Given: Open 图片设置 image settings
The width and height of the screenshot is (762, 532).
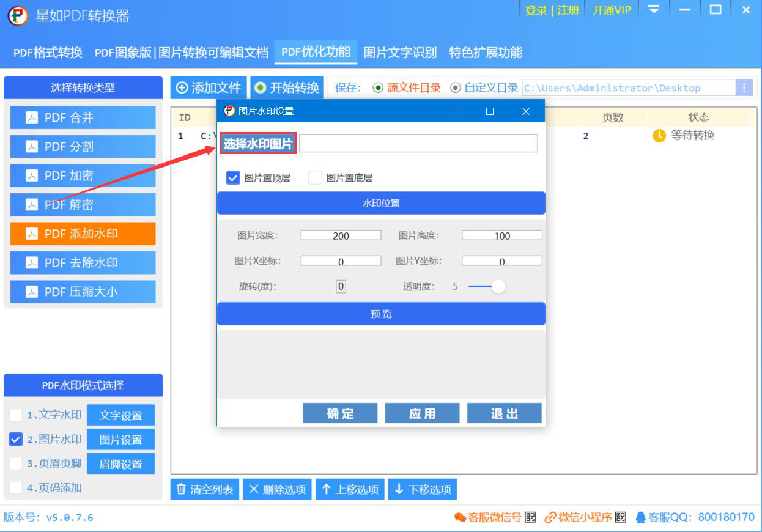Looking at the screenshot, I should (x=120, y=439).
